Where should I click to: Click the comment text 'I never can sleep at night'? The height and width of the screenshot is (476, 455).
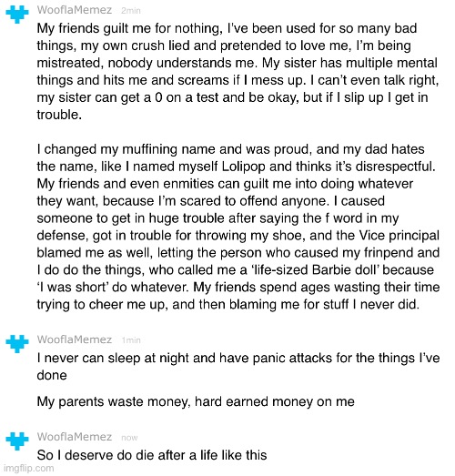[238, 367]
